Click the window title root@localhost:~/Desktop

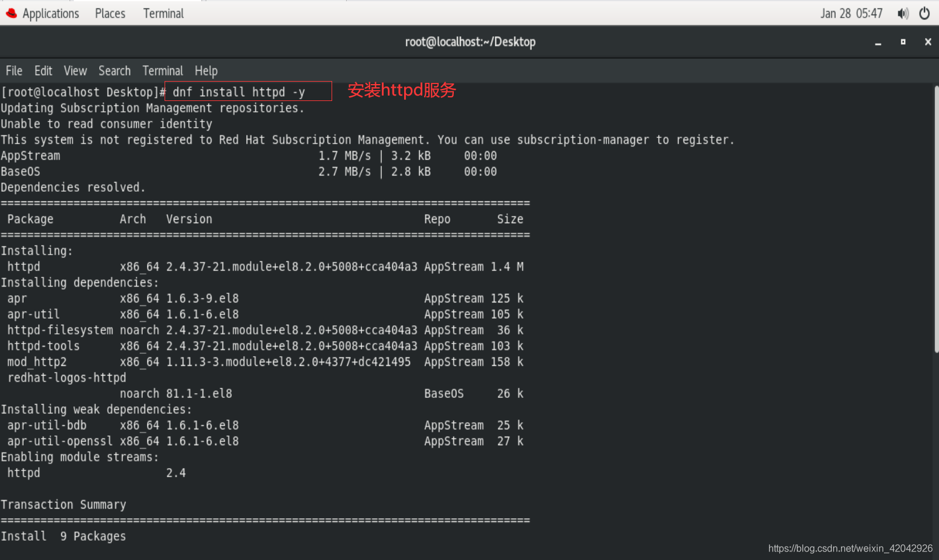(470, 42)
